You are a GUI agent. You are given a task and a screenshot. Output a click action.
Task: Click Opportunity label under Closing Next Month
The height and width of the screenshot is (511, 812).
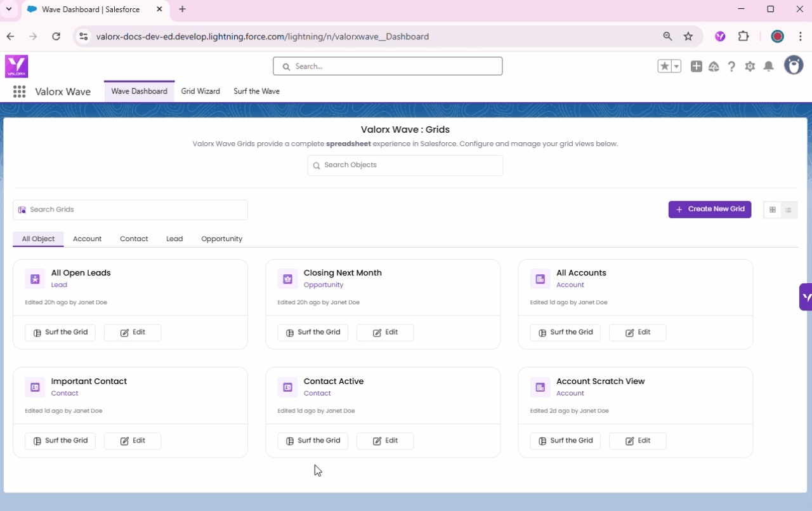(x=324, y=285)
